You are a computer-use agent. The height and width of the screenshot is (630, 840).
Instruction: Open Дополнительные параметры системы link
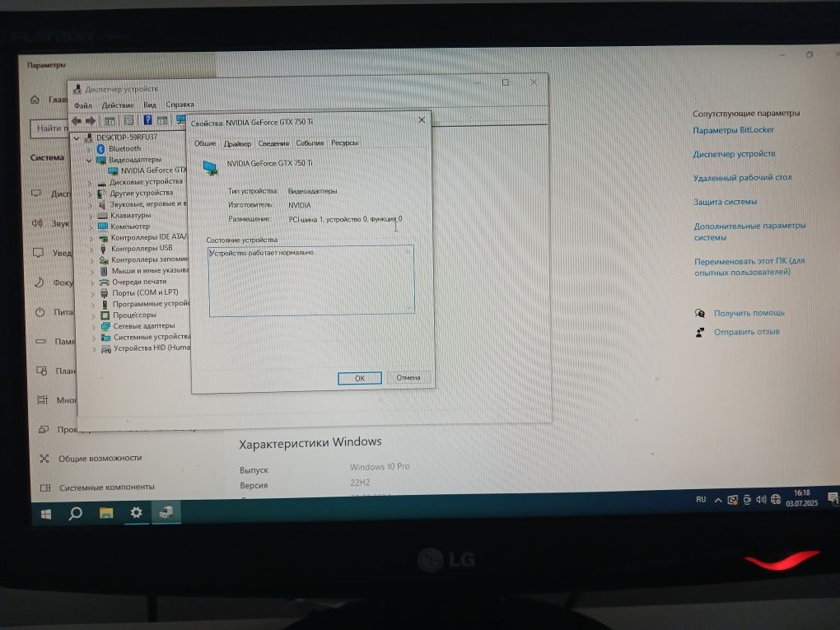point(749,231)
